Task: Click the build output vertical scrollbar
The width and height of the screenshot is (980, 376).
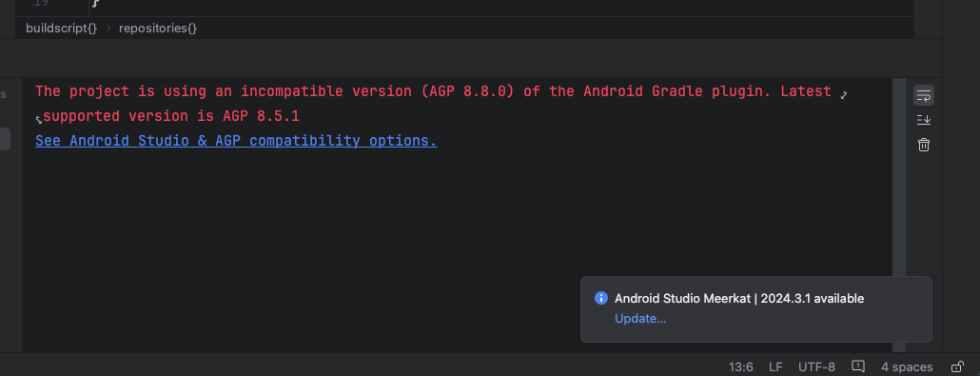Action: click(x=899, y=214)
